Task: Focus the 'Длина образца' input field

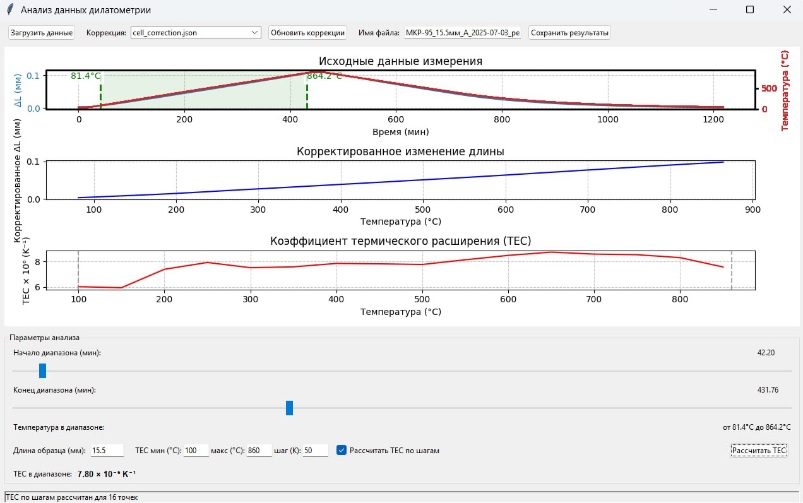Action: click(106, 450)
